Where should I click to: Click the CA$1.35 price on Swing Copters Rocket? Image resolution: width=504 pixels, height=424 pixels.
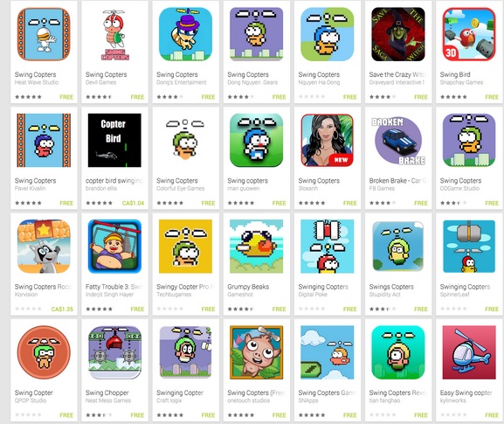pyautogui.click(x=62, y=309)
